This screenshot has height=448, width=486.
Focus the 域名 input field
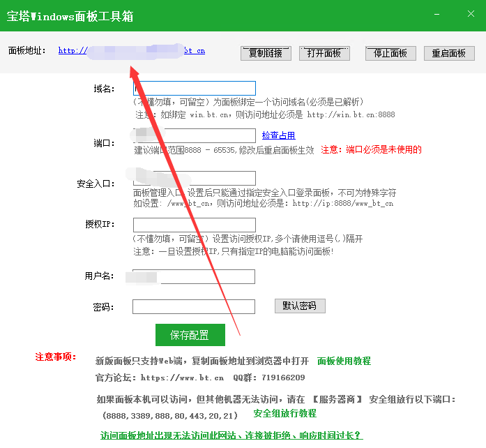tap(195, 88)
